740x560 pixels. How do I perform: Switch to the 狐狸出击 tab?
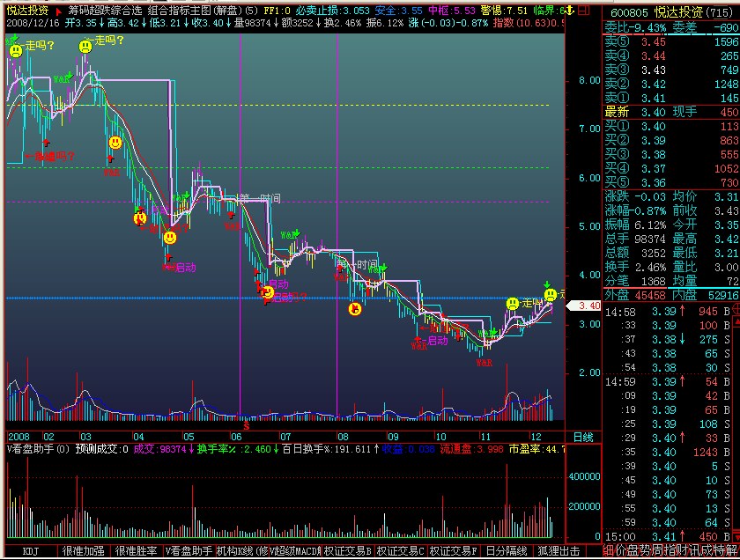pyautogui.click(x=559, y=551)
